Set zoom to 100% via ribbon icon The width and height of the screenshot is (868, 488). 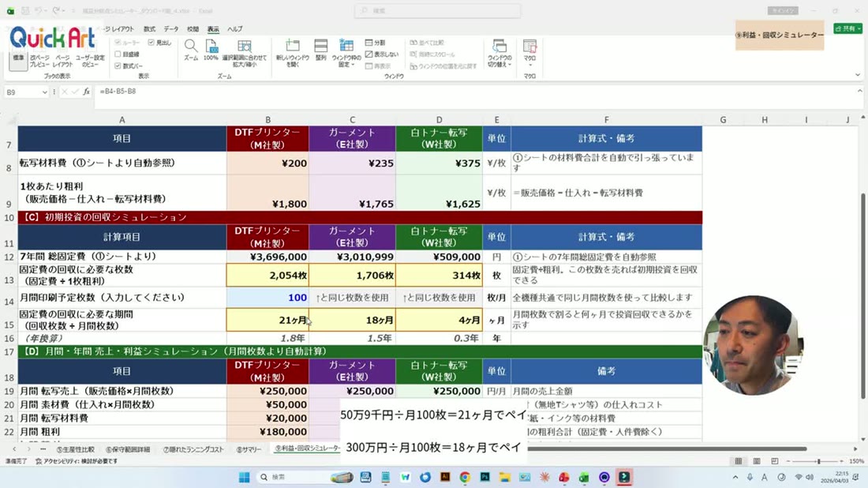(211, 50)
